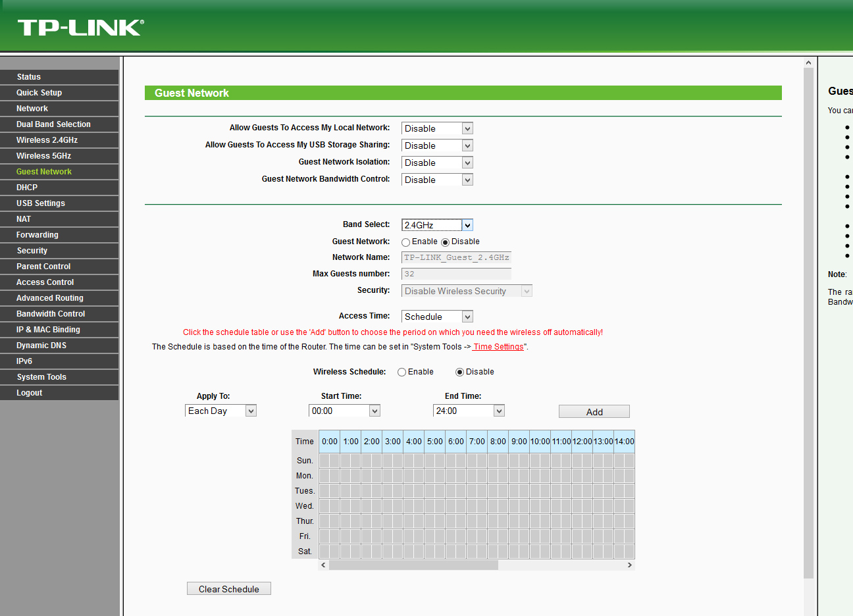
Task: Click the TP-LINK logo
Action: (x=80, y=28)
